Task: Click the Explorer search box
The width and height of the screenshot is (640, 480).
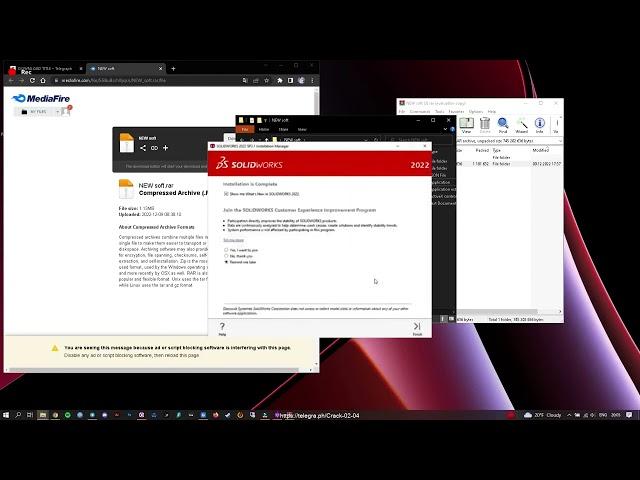Action: tap(418, 140)
